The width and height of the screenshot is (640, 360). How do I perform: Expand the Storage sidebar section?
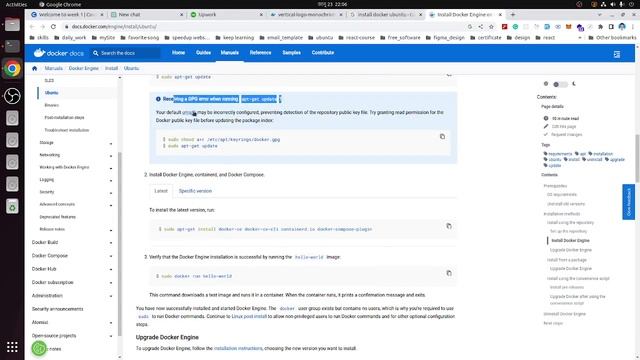[x=111, y=143]
